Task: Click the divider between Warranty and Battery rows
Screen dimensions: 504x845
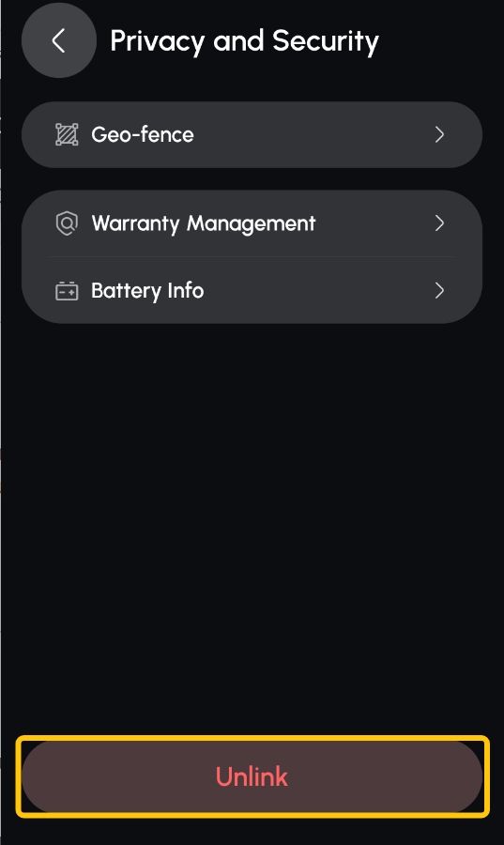Action: click(x=252, y=257)
